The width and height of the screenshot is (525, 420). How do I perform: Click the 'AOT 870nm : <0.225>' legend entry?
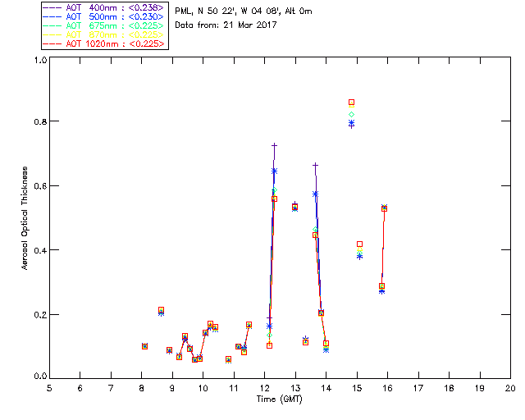click(x=103, y=34)
